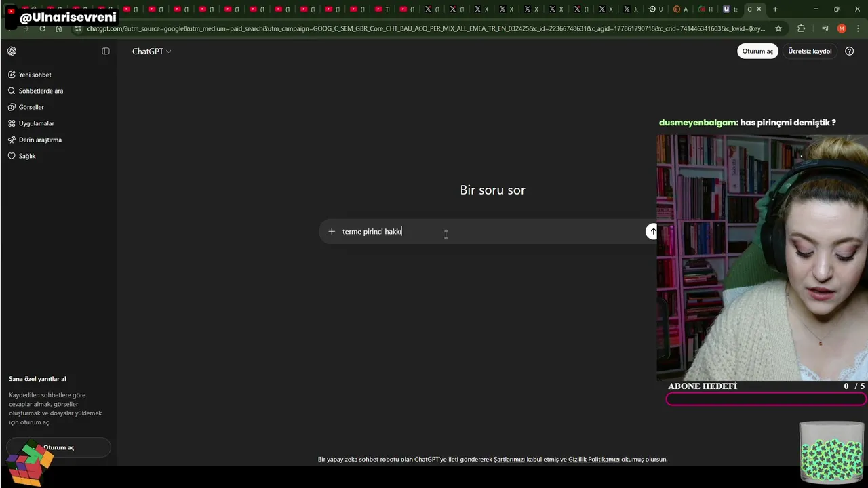Click the browser home icon
Image resolution: width=868 pixels, height=488 pixels.
(59, 28)
